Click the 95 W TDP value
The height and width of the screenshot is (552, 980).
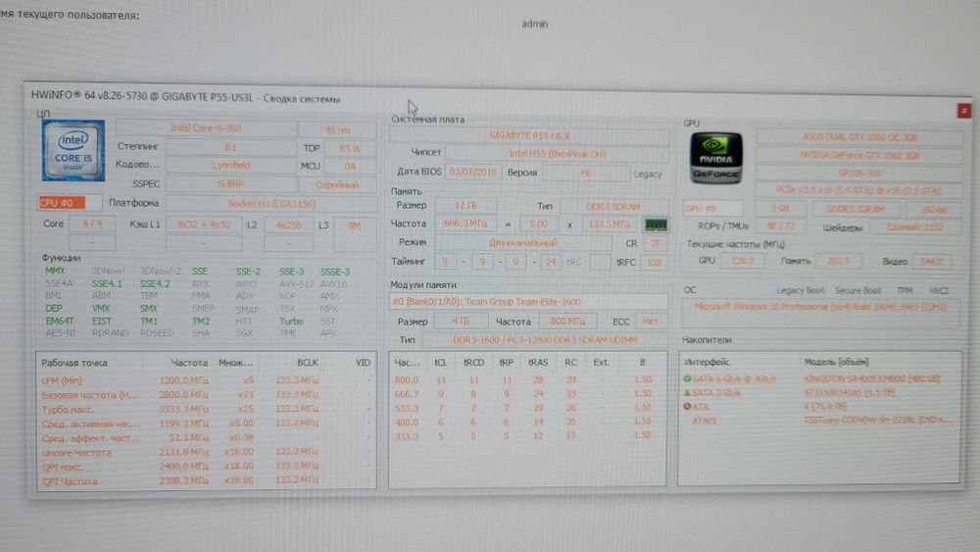tap(350, 148)
